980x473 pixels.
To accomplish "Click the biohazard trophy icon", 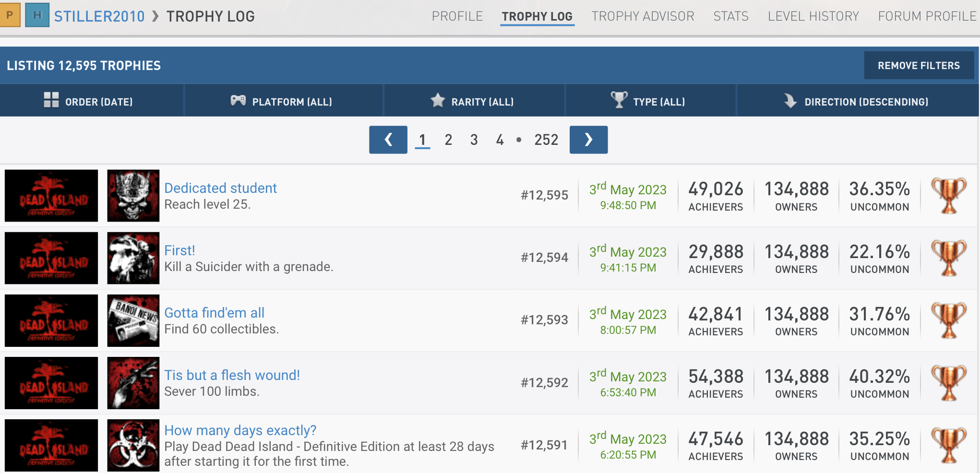I will pyautogui.click(x=133, y=445).
